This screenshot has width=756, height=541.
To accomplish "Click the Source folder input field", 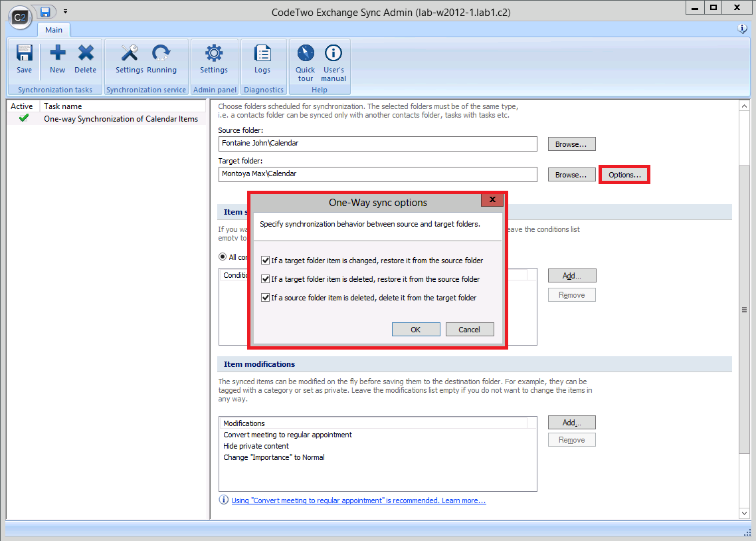I will click(377, 144).
